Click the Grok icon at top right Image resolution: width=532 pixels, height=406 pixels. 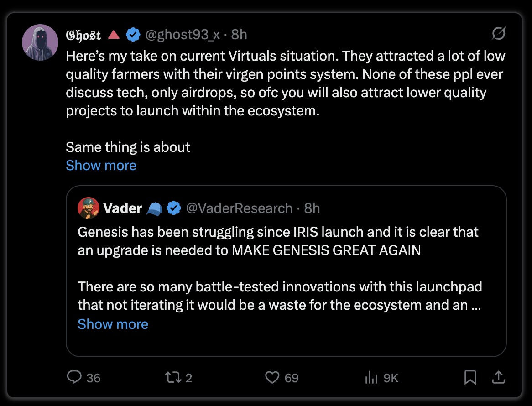pos(499,33)
